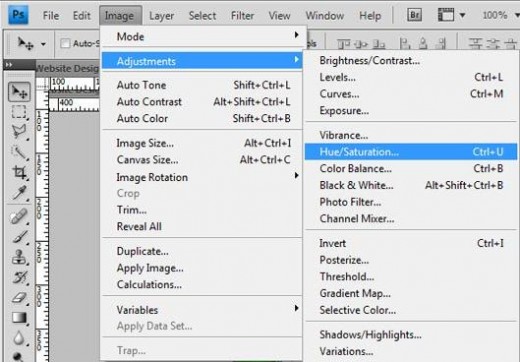Select the Polygonal Lasso tool
Screen dimensions: 520x362
[x=19, y=132]
